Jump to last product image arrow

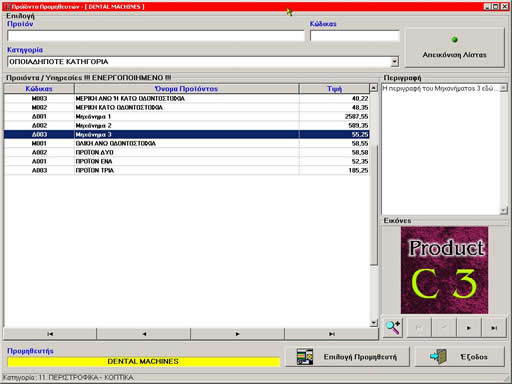[x=494, y=328]
